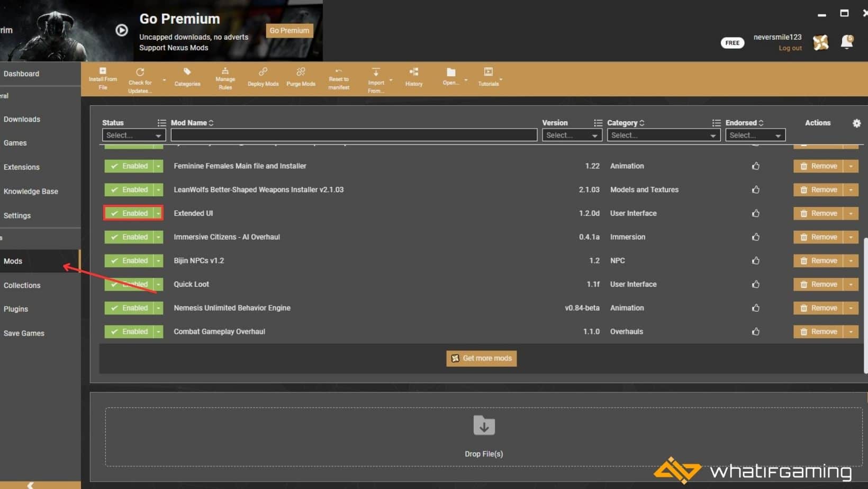Open Downloads in the sidebar
868x489 pixels.
point(22,119)
